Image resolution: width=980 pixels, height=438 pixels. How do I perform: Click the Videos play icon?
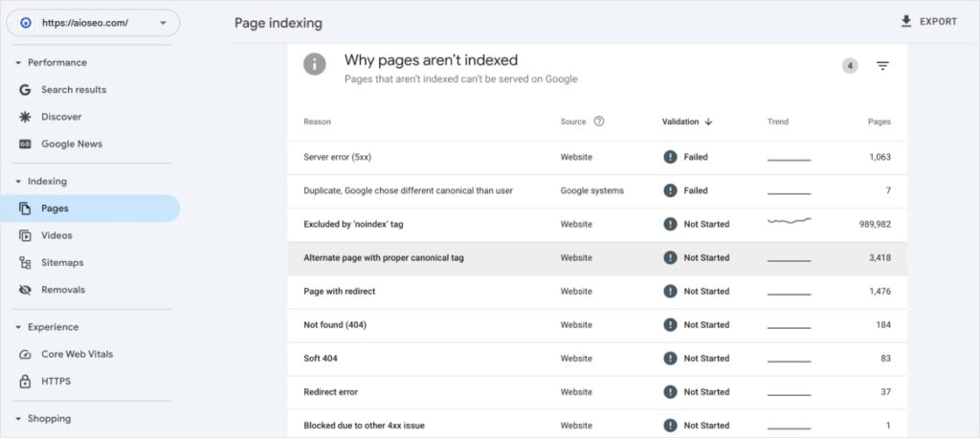[x=25, y=235]
